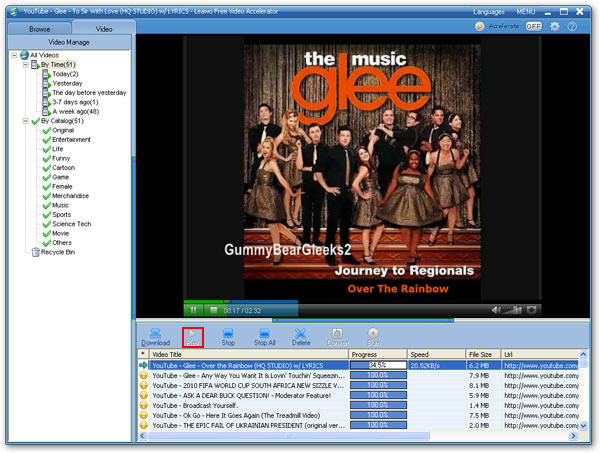Select the Sports catalog
The width and height of the screenshot is (600, 453).
pyautogui.click(x=62, y=215)
